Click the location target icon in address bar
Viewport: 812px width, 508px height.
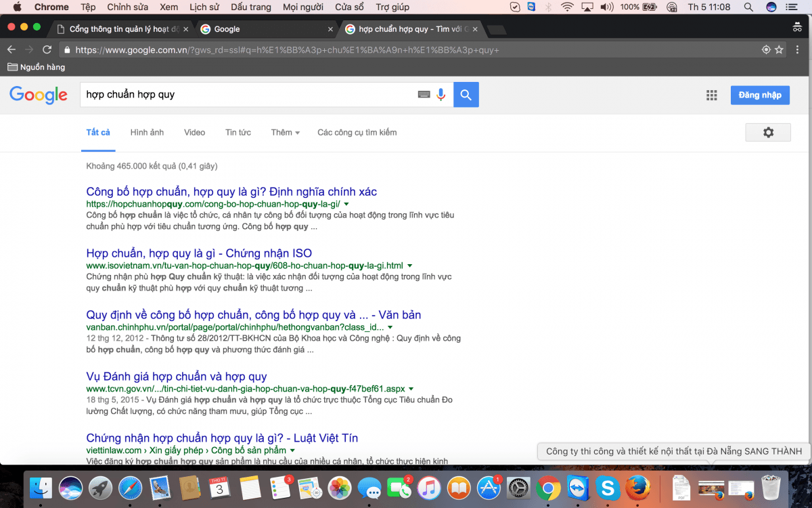(766, 49)
